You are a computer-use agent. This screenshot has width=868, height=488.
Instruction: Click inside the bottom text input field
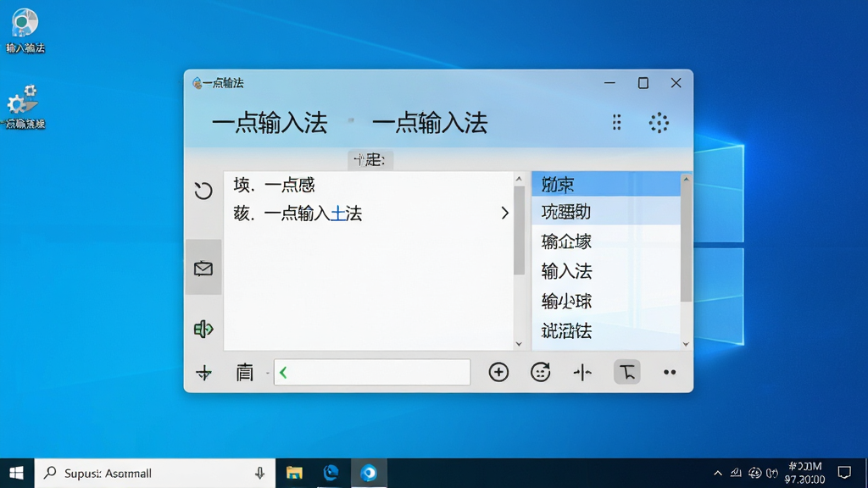click(372, 373)
